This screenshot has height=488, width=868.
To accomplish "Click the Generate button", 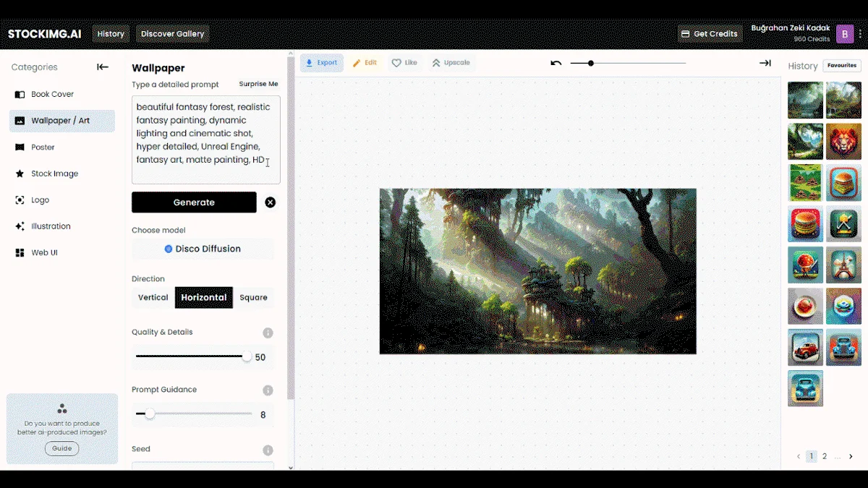I will pos(194,202).
